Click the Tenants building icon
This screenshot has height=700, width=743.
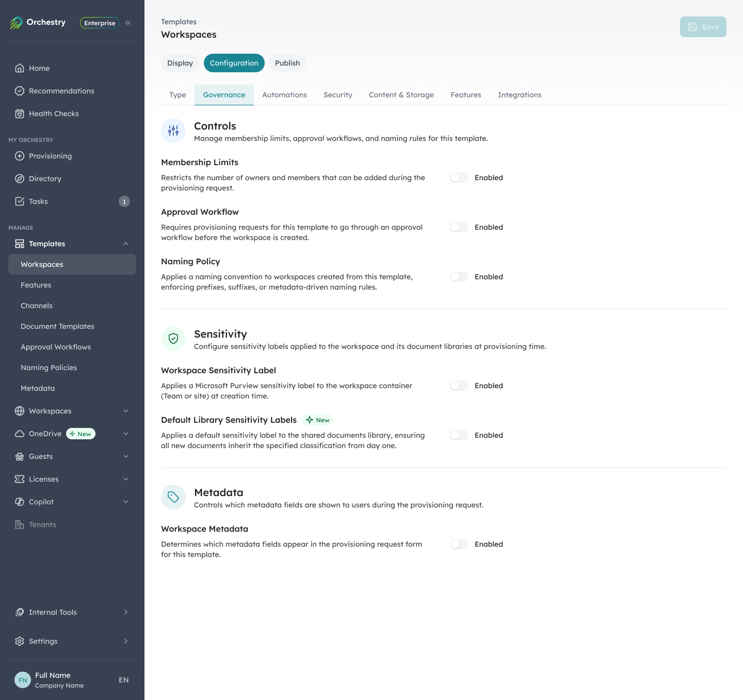20,524
